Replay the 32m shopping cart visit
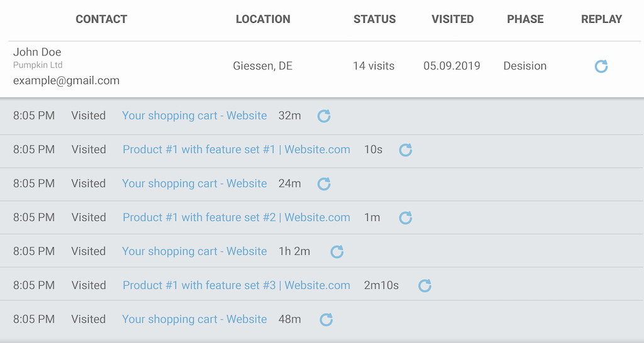The width and height of the screenshot is (644, 343). tap(324, 116)
